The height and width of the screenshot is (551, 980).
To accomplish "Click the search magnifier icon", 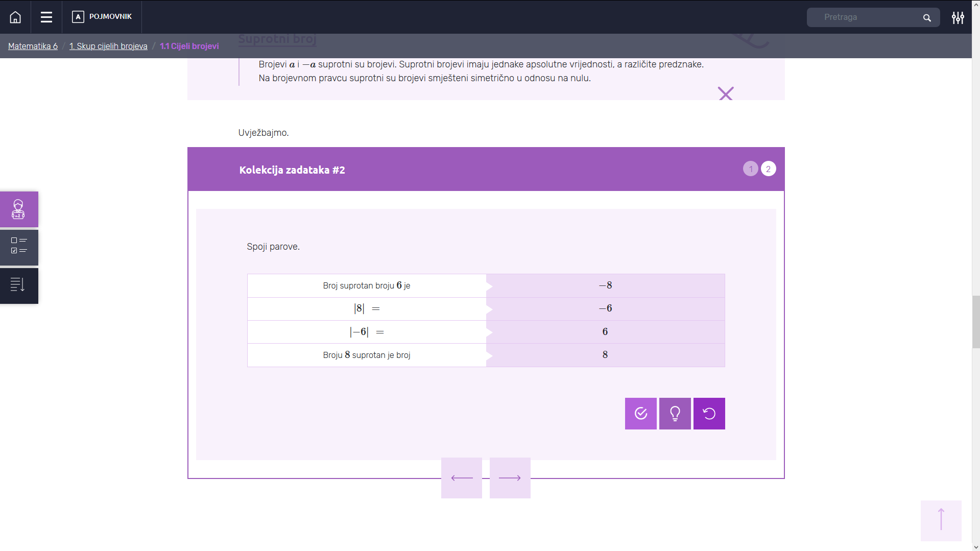I will [926, 18].
